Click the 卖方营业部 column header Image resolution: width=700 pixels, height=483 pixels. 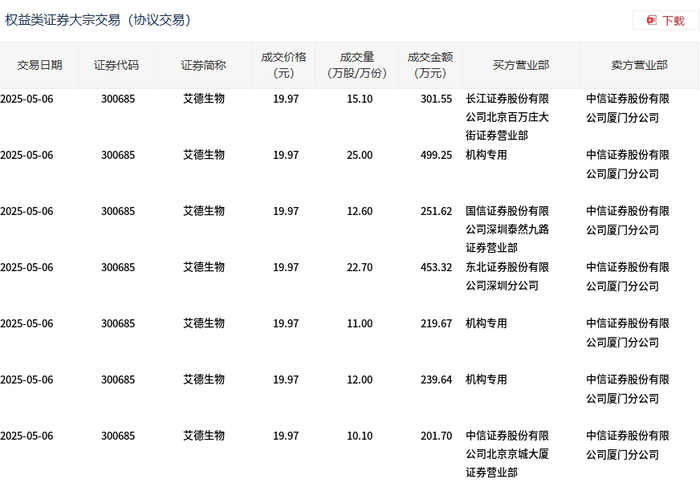[639, 65]
